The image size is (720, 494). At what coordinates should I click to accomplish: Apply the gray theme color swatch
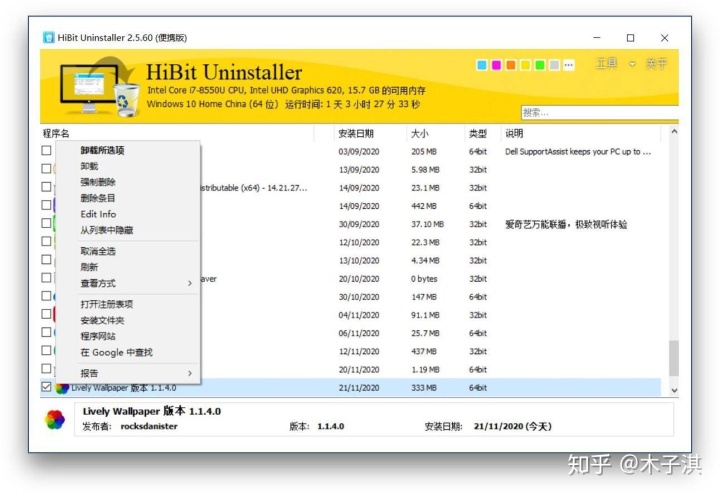click(x=554, y=65)
